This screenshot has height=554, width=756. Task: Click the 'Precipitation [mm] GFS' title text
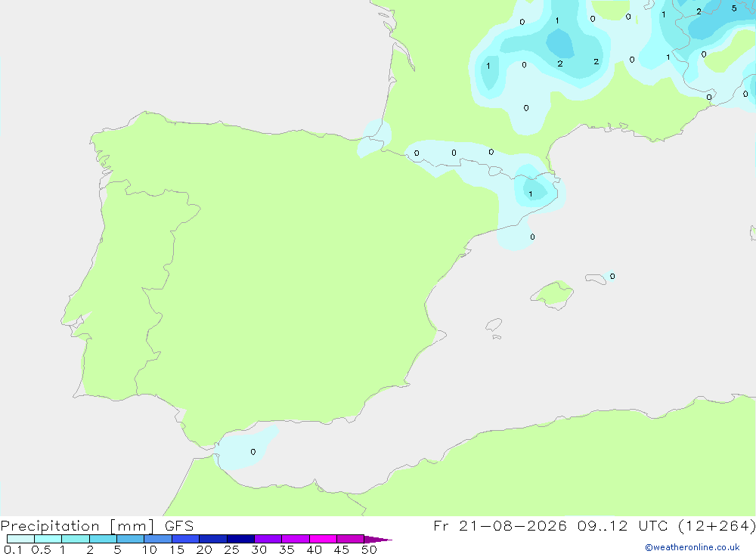coord(97,525)
